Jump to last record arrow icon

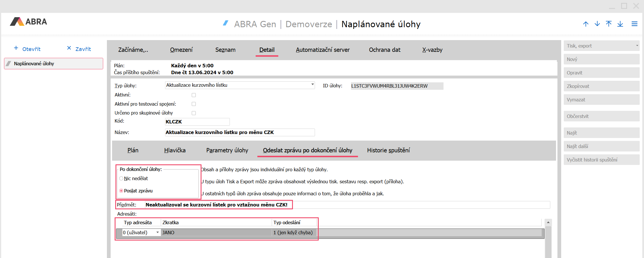tap(620, 24)
